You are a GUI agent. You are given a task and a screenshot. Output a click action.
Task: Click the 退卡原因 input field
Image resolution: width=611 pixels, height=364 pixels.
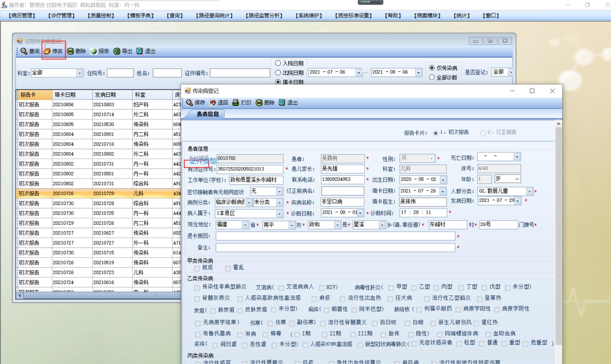[335, 236]
